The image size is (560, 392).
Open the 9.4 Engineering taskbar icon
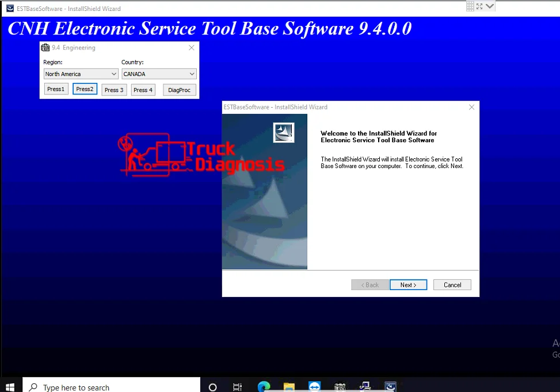pyautogui.click(x=340, y=387)
